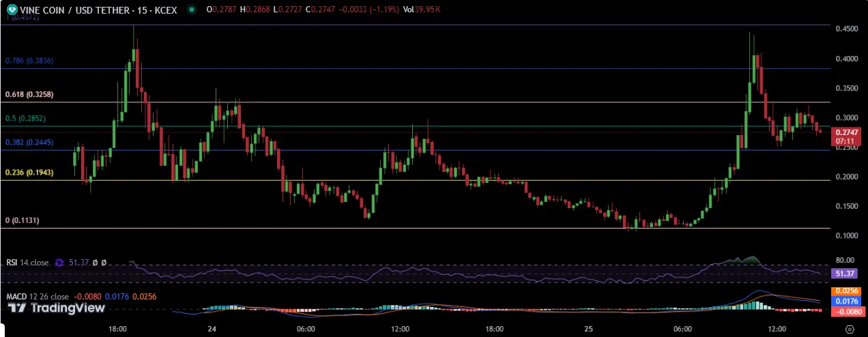Click the change value −0.0033 (−1.19%)

(369, 10)
